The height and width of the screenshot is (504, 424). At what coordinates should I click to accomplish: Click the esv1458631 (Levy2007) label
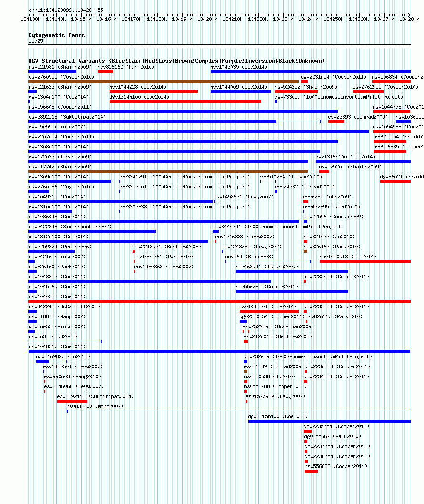(243, 197)
